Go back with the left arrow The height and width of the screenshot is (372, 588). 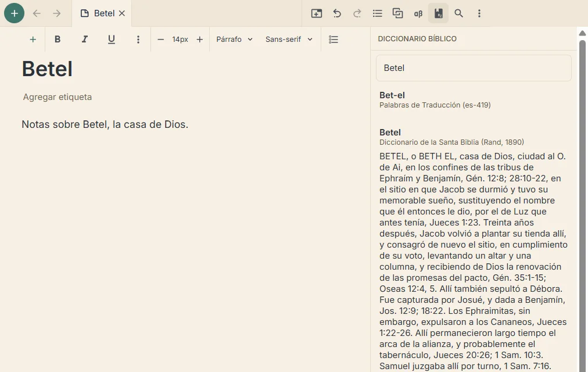pyautogui.click(x=37, y=13)
